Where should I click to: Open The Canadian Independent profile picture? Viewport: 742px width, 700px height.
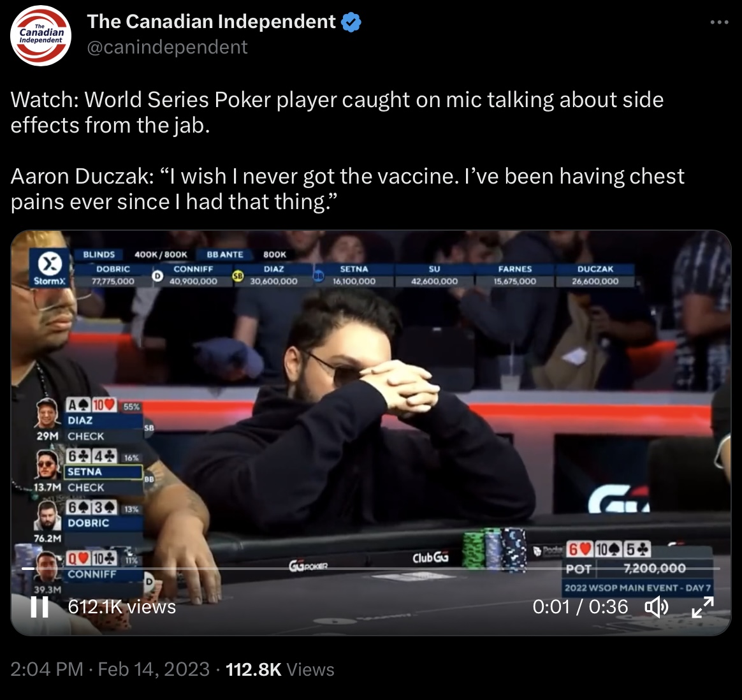click(x=41, y=36)
